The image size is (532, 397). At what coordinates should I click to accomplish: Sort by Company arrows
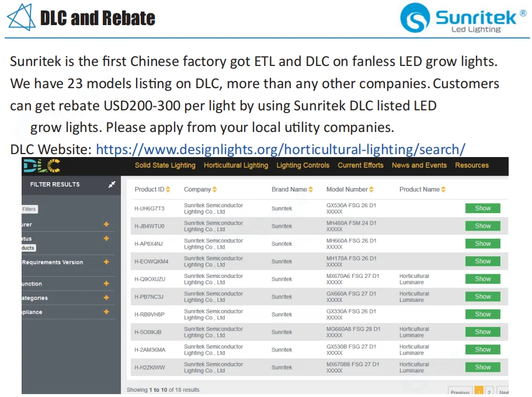[x=214, y=189]
